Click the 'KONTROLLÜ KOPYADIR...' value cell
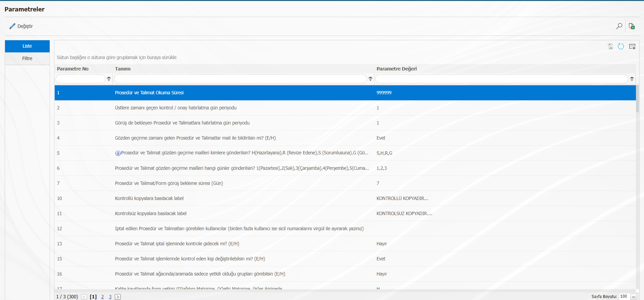The width and height of the screenshot is (644, 300). (402, 198)
